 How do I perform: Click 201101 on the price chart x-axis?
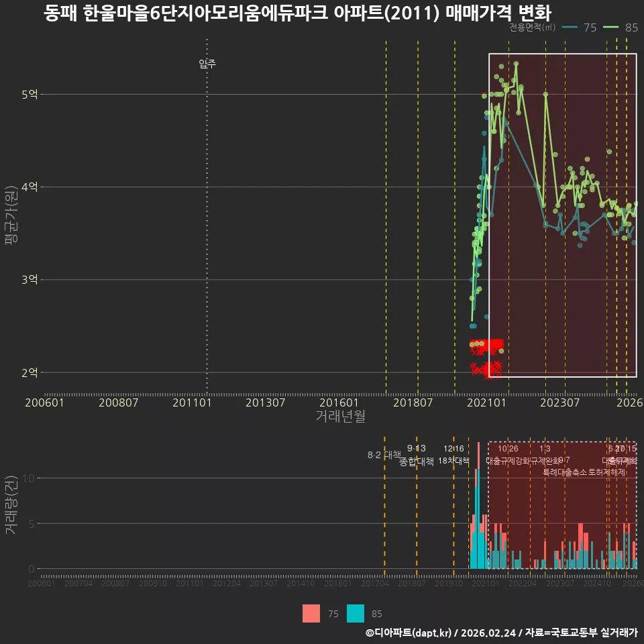[x=192, y=402]
